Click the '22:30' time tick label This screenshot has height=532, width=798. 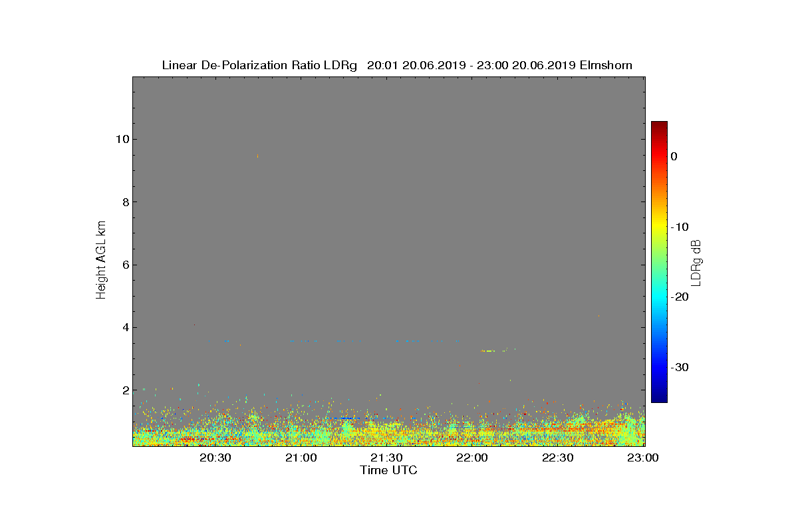557,458
